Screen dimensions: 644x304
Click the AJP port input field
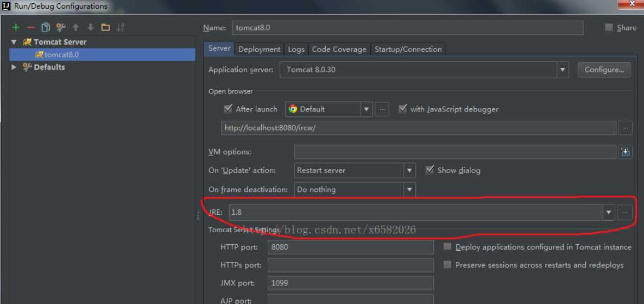coord(351,299)
